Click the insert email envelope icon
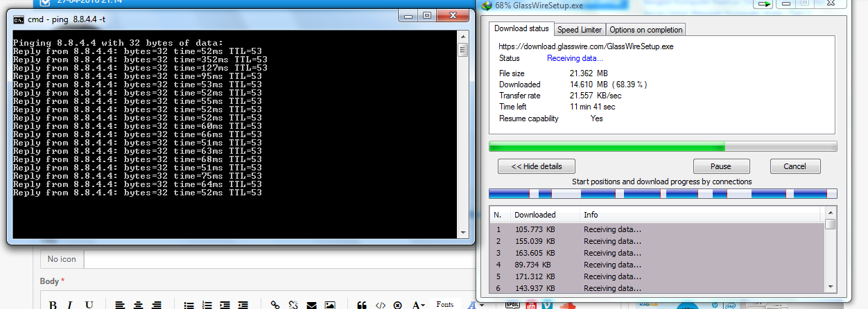The width and height of the screenshot is (868, 309). pyautogui.click(x=311, y=305)
